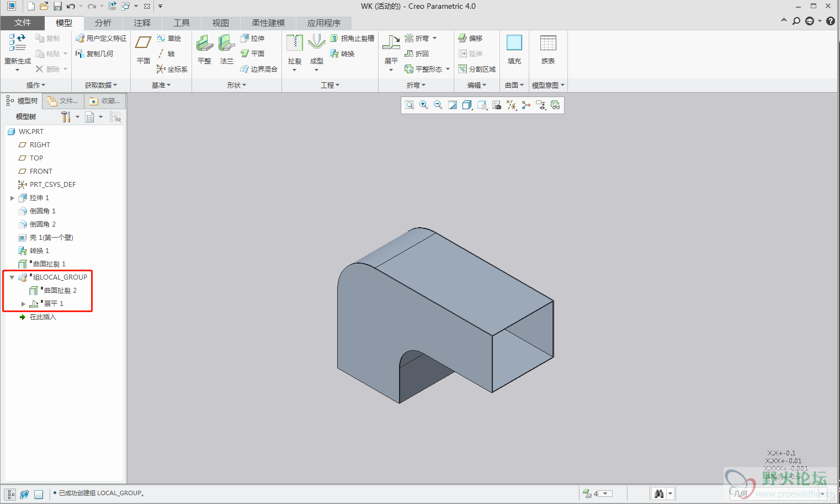Switch to the 工具 ribbon tab
The image size is (840, 504).
click(182, 23)
